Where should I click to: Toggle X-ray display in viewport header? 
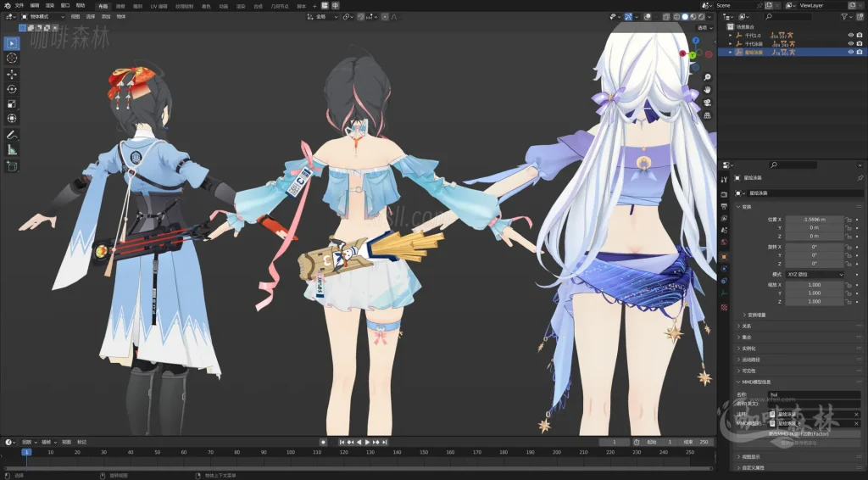click(666, 17)
